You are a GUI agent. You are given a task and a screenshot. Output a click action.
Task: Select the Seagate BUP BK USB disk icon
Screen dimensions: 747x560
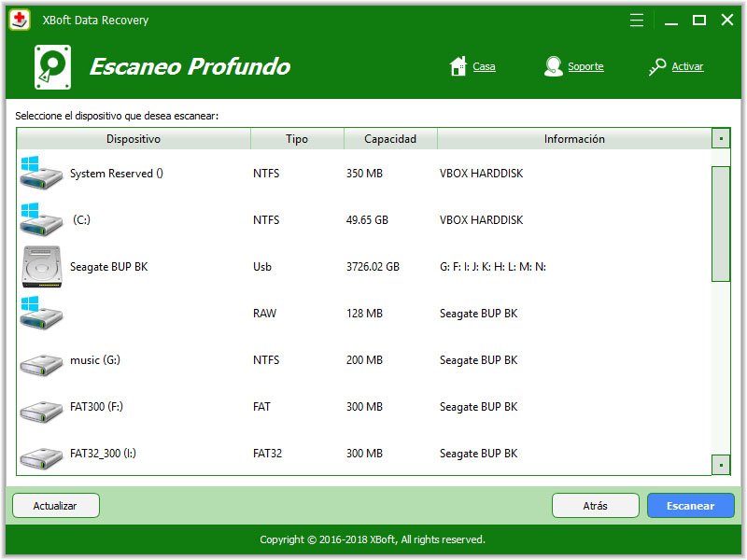tap(41, 267)
